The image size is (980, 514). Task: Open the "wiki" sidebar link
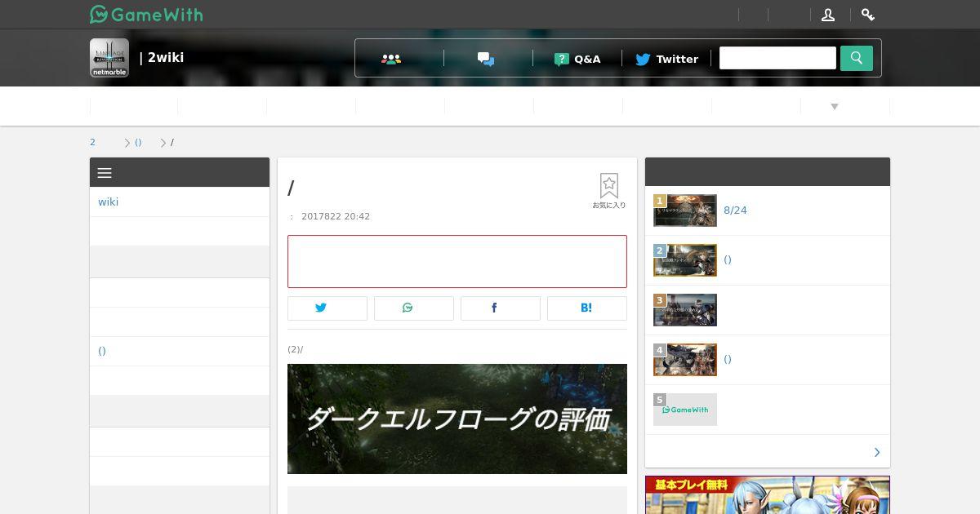pos(108,202)
